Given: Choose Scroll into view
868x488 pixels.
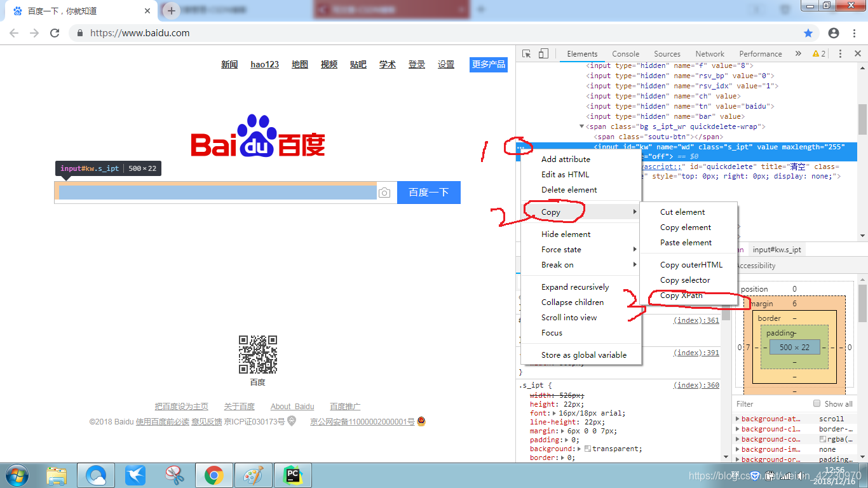Looking at the screenshot, I should click(581, 318).
